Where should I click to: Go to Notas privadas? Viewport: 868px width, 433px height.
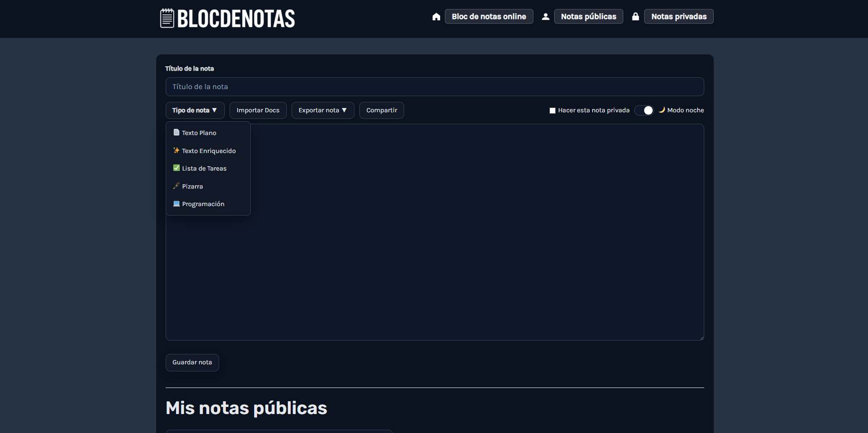679,17
